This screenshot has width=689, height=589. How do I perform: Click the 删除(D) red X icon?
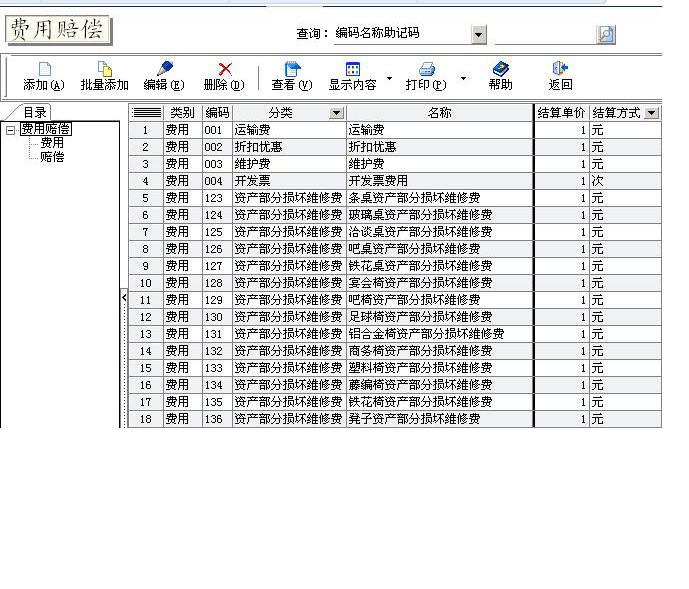(225, 69)
